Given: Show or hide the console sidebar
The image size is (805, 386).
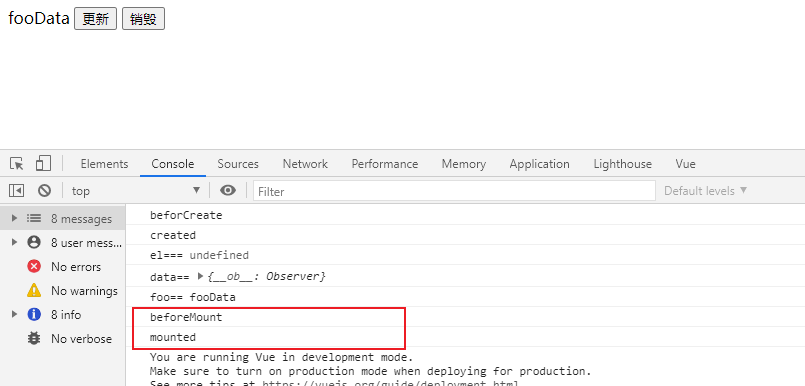Looking at the screenshot, I should click(x=16, y=191).
